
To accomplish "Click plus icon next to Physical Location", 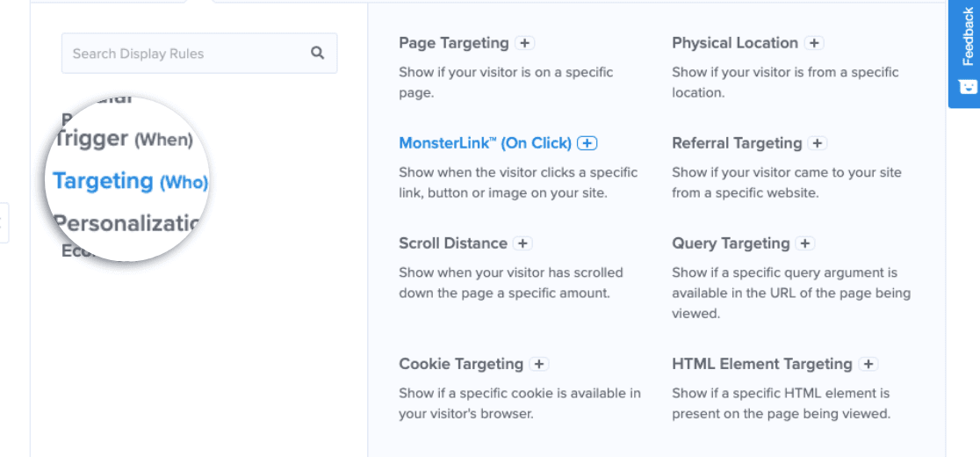I will 814,43.
